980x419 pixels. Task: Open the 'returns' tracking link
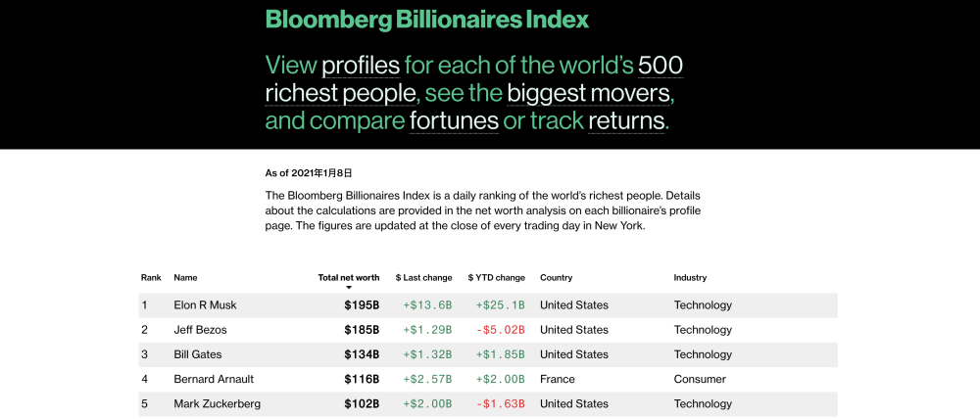(626, 121)
